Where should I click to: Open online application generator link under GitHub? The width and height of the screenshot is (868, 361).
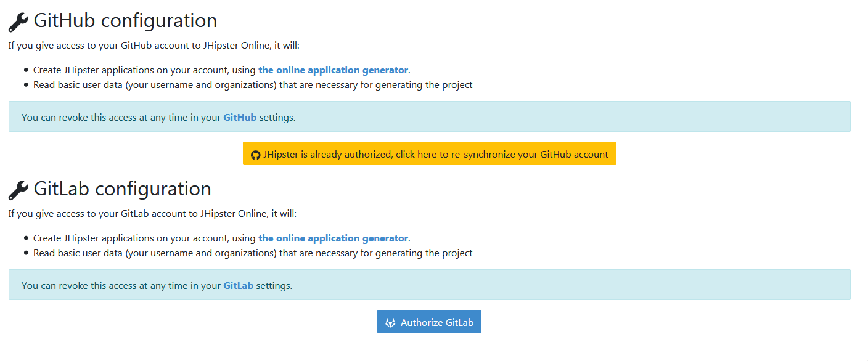(x=333, y=70)
